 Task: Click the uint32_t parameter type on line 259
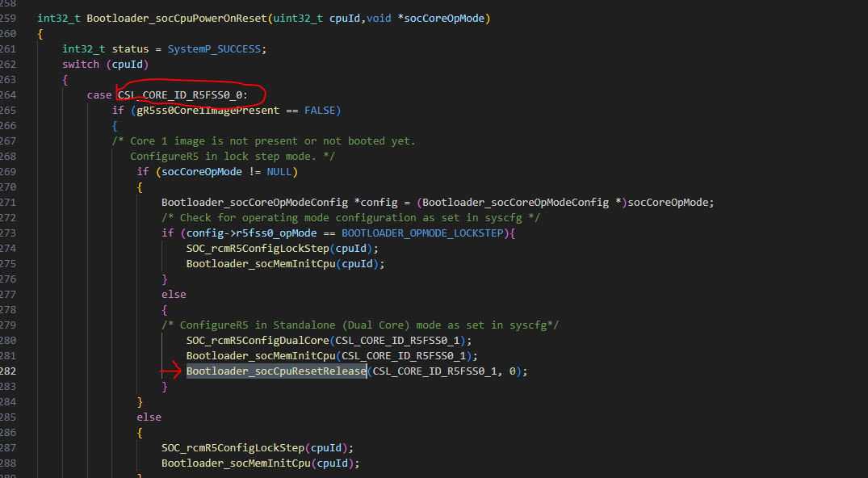[299, 19]
